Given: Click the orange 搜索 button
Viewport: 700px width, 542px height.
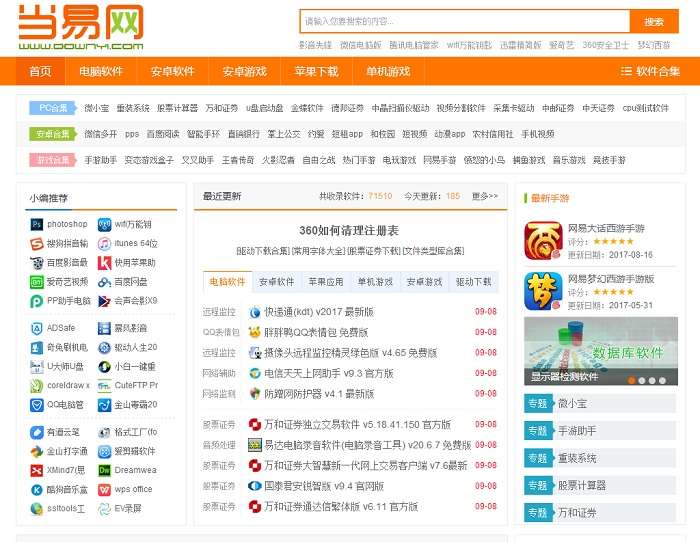Looking at the screenshot, I should [x=654, y=21].
